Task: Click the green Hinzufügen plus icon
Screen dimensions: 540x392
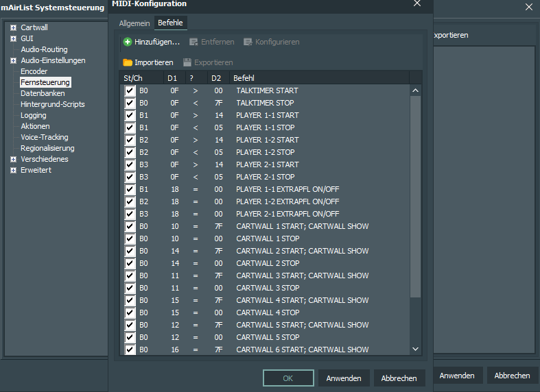Action: [128, 42]
